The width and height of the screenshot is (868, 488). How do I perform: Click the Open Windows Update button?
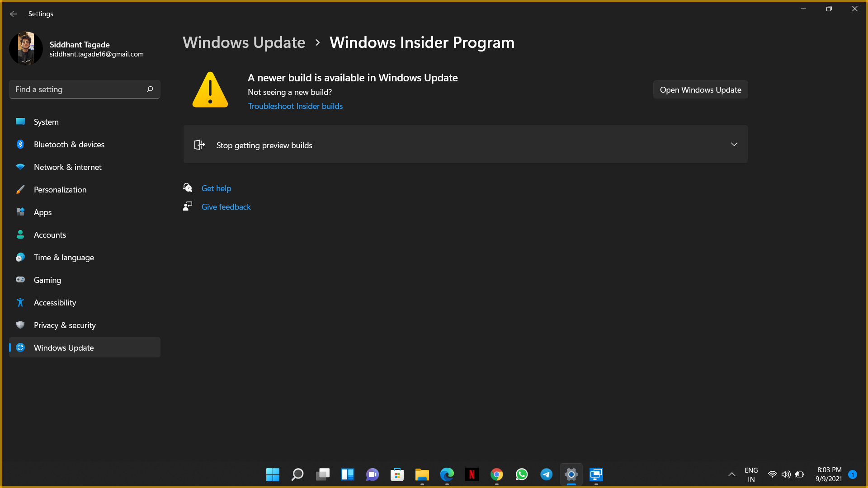pos(700,89)
